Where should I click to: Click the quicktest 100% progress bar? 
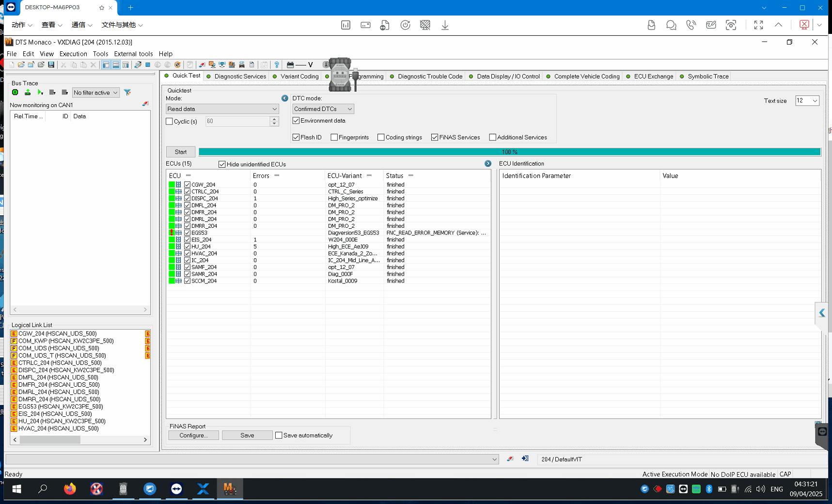tap(509, 152)
